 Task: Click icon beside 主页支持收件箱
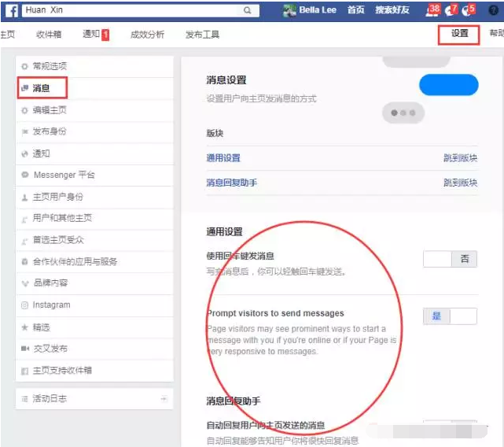(24, 371)
